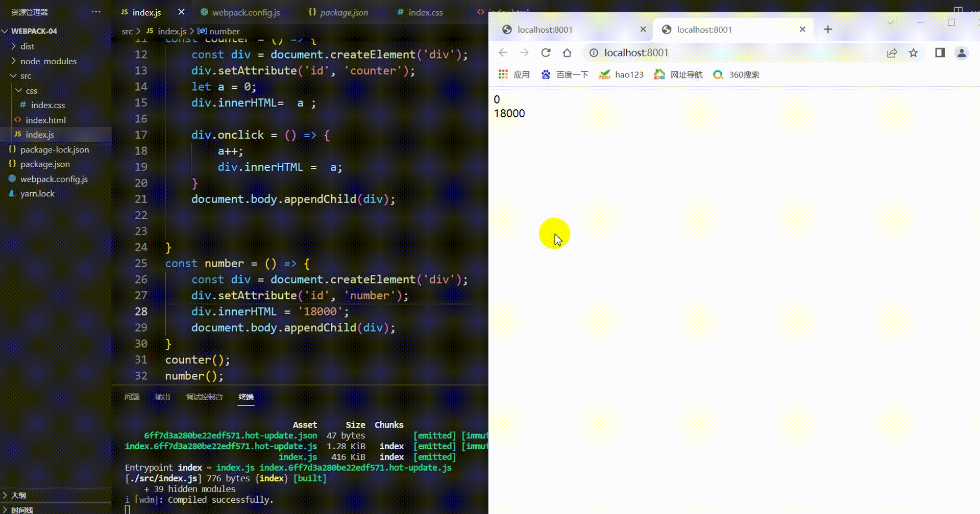980x514 pixels.
Task: Maximize the browser window
Action: pos(951,22)
